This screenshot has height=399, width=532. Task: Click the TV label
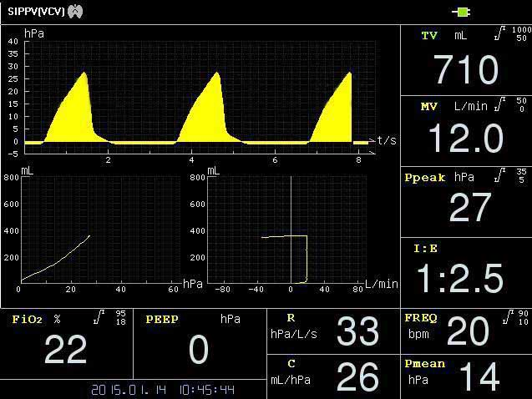429,36
